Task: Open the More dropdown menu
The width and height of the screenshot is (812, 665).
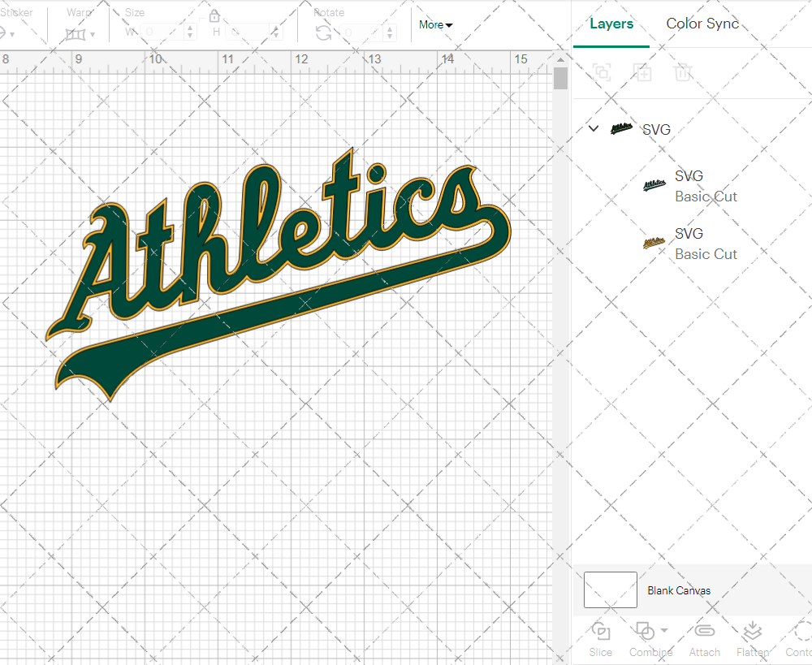Action: [x=436, y=25]
